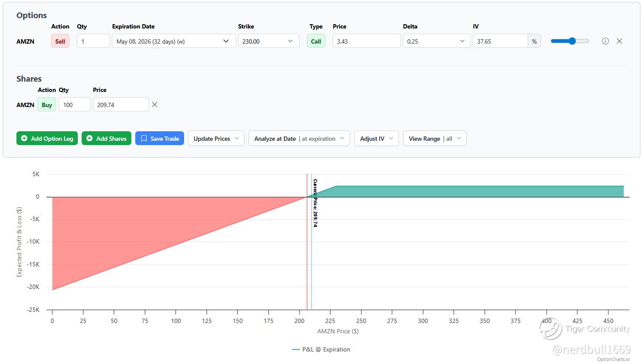Remove the AMZN shares row with X
Screen dimensions: 643x364
tap(155, 104)
